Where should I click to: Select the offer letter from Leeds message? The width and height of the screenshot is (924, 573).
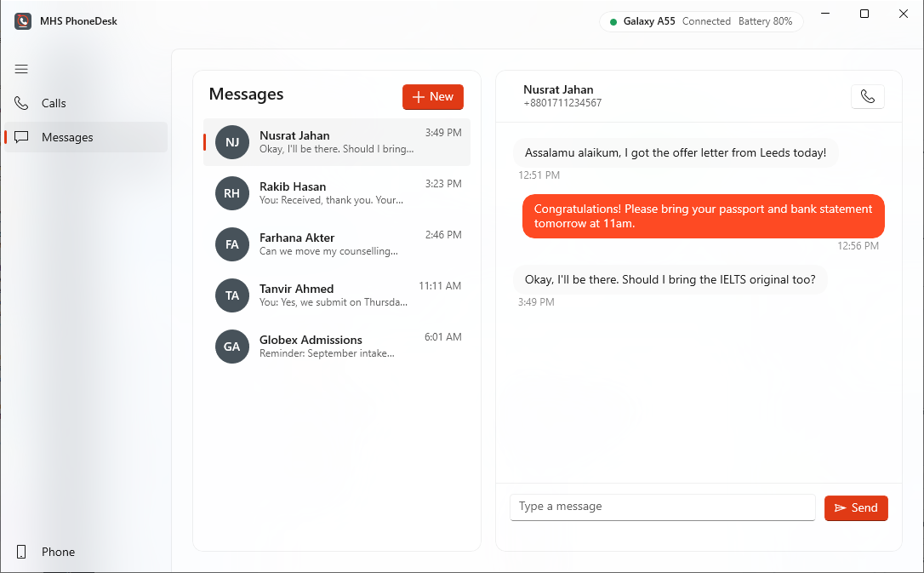point(676,152)
